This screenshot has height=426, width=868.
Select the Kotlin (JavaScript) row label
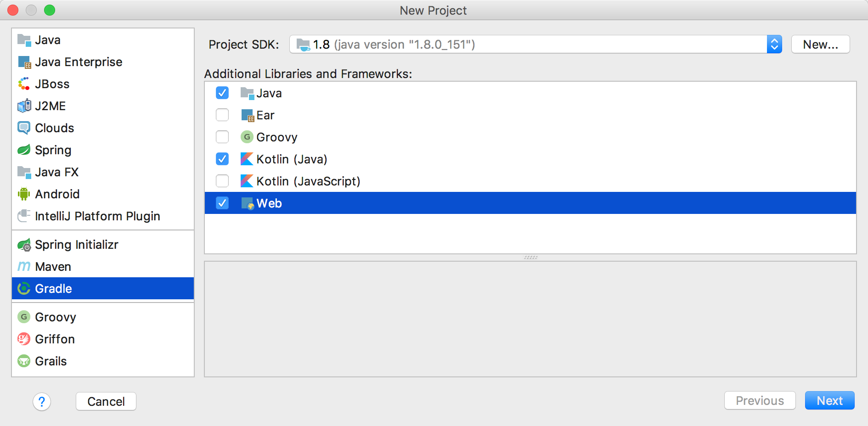click(308, 181)
